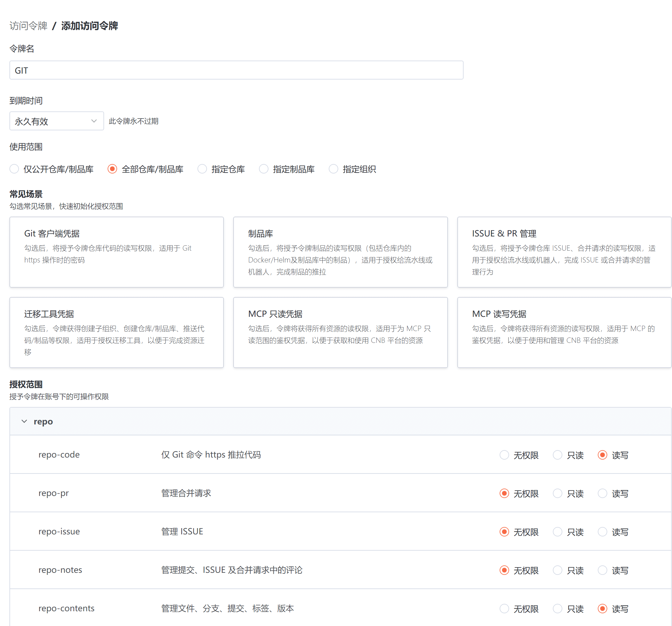Image resolution: width=672 pixels, height=626 pixels.
Task: Select 指定组织 scope radio
Action: 333,169
